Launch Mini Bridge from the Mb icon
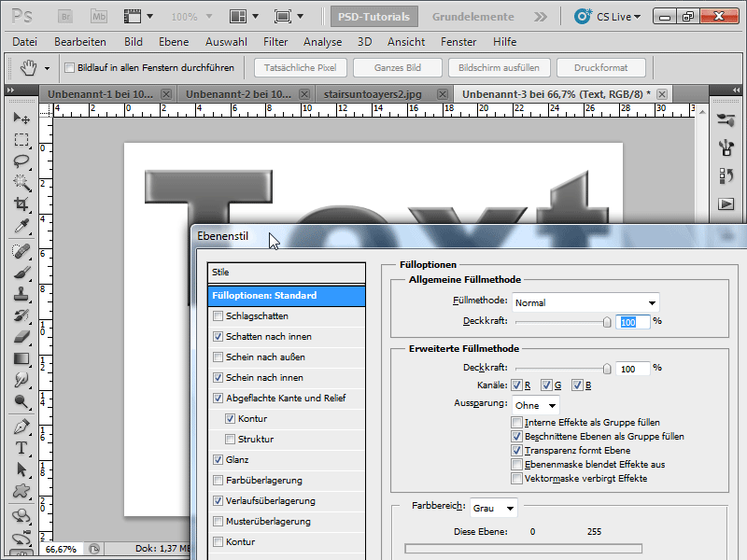 (x=99, y=17)
